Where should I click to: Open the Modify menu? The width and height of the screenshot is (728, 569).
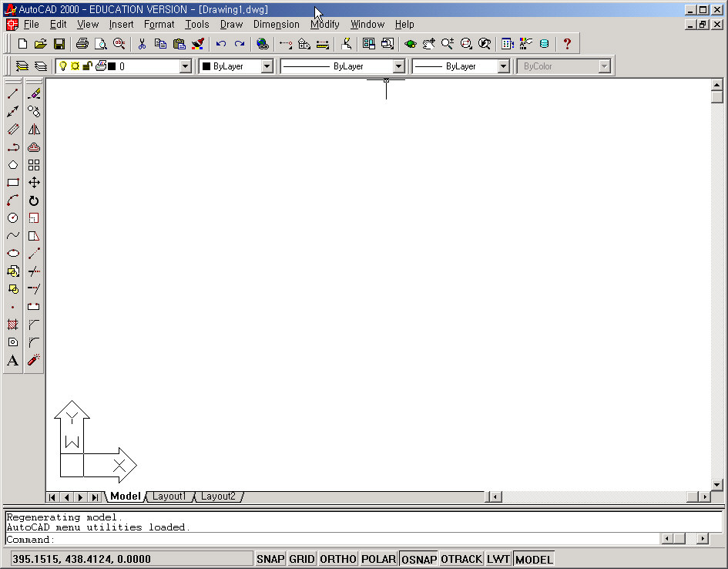coord(325,24)
